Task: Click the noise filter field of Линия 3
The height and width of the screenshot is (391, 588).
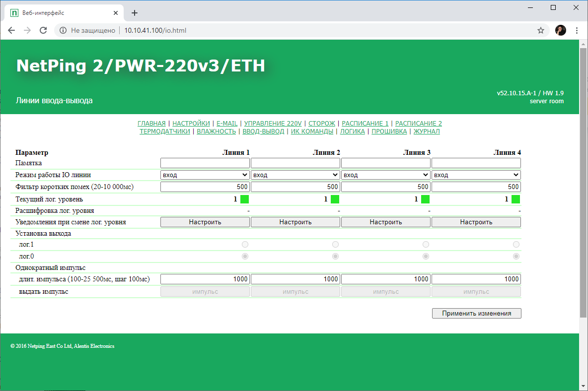Action: pyautogui.click(x=386, y=187)
